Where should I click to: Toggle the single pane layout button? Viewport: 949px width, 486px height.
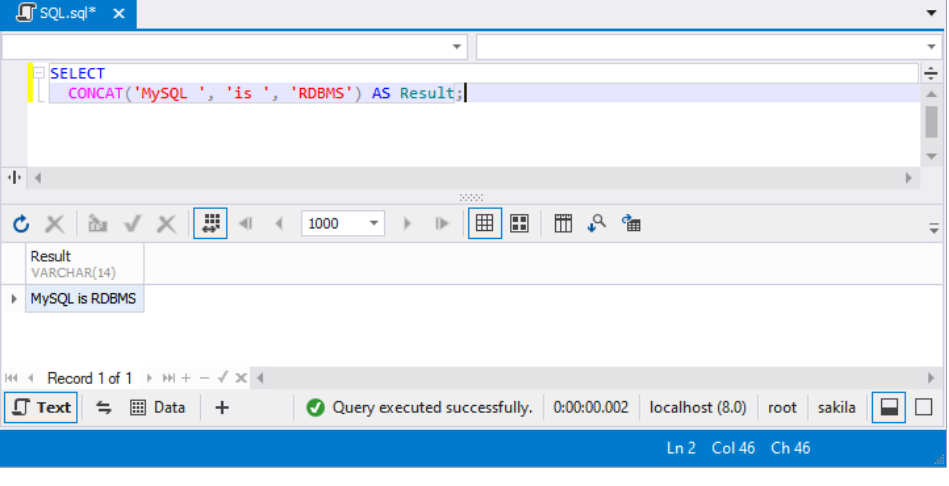(x=924, y=407)
